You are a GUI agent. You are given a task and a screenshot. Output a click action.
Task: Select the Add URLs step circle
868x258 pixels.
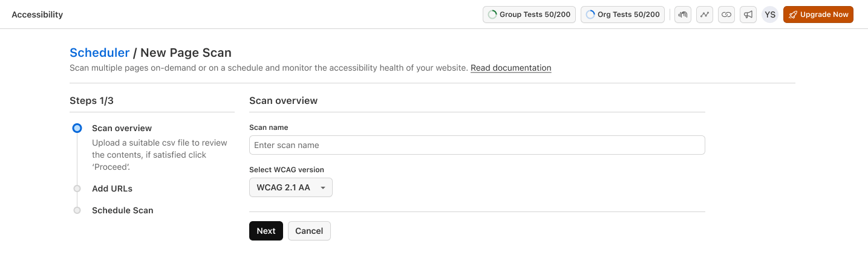click(77, 189)
